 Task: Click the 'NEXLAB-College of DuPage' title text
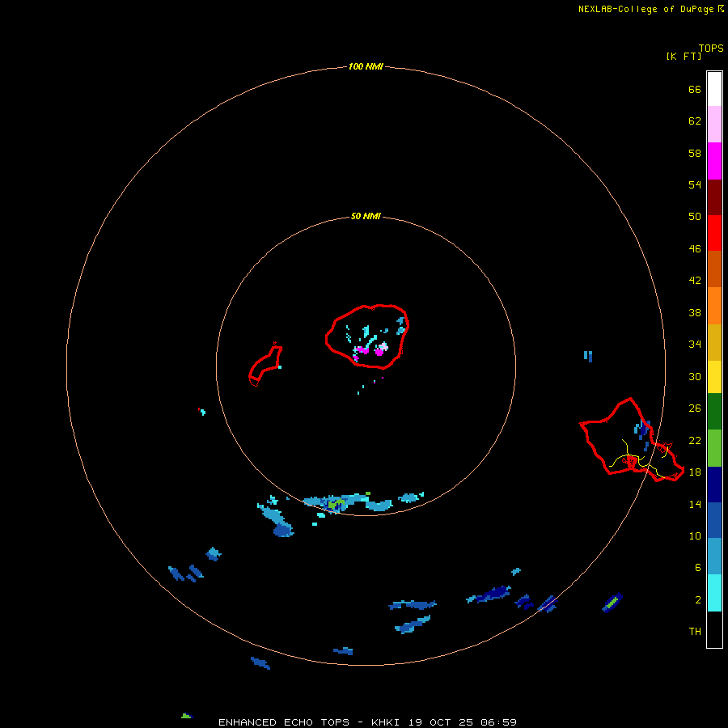648,9
